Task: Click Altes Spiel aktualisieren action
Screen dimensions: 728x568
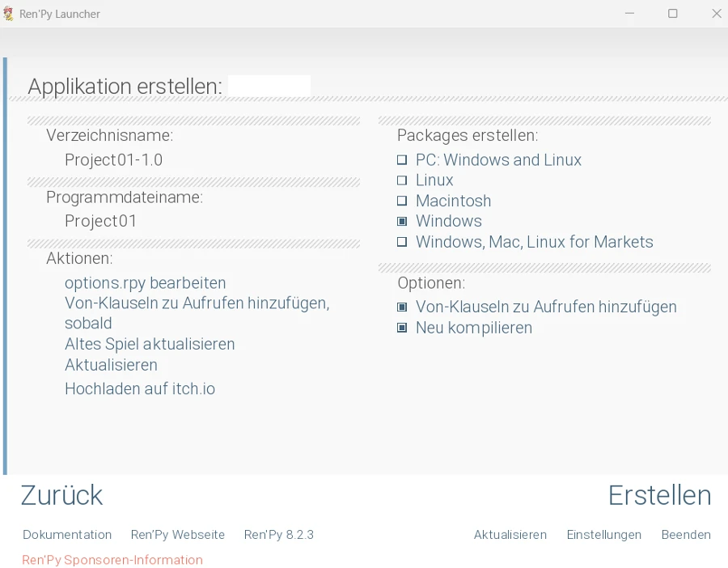Action: [150, 344]
